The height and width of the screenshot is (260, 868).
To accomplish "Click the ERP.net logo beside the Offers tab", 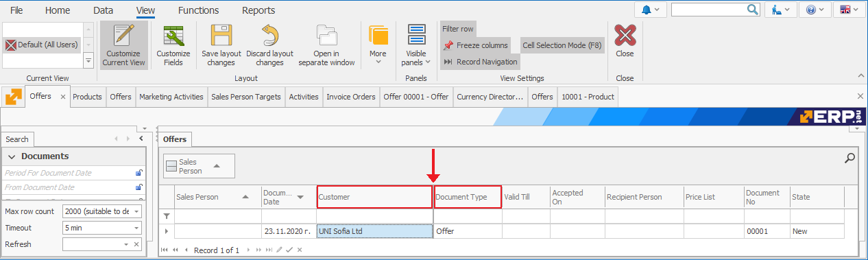I will pos(14,97).
